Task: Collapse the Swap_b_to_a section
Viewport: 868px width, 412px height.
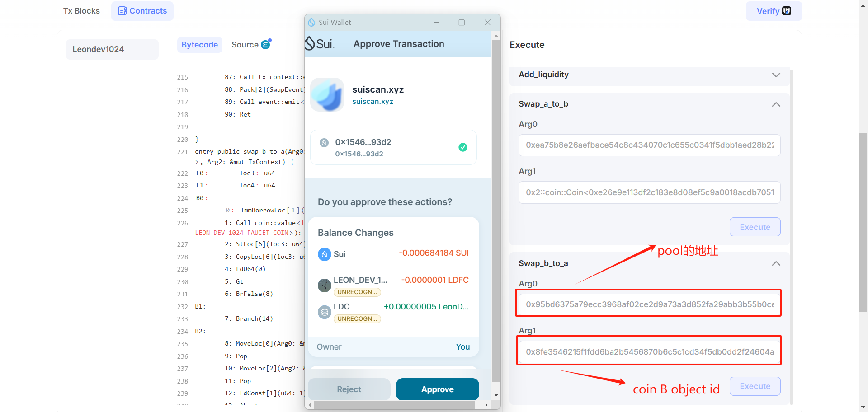Action: 776,263
